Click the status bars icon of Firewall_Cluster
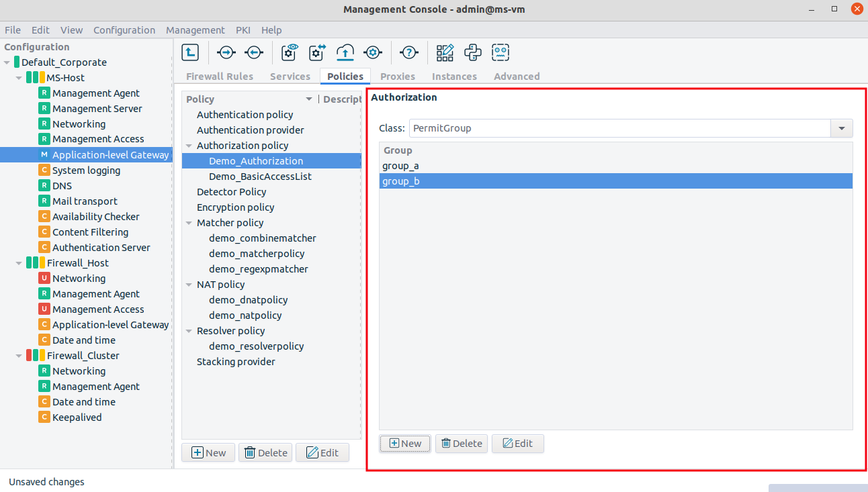The image size is (868, 492). [36, 355]
